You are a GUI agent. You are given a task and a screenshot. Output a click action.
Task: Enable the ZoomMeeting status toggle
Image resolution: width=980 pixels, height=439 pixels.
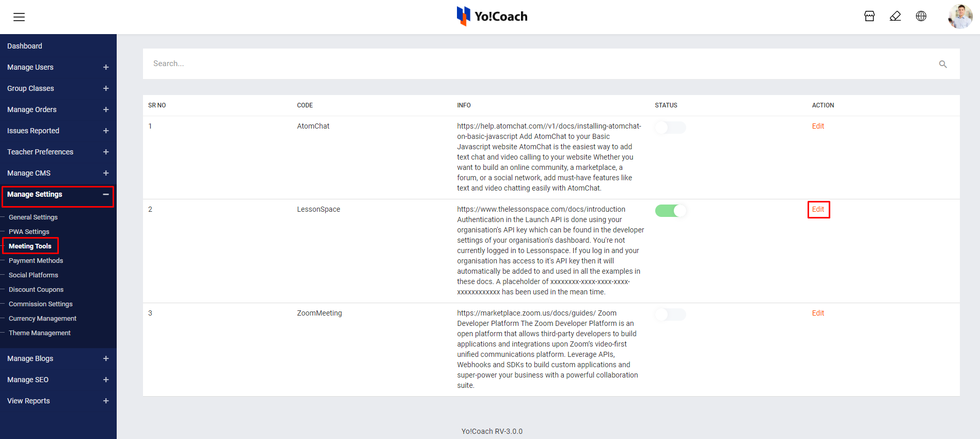(x=670, y=314)
